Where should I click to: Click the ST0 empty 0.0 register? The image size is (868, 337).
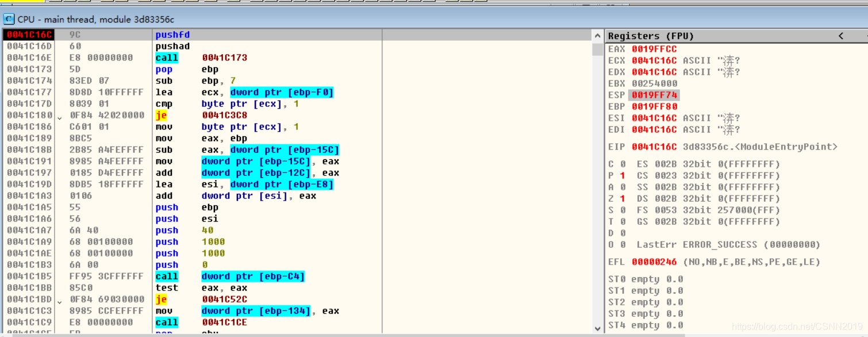tap(646, 279)
